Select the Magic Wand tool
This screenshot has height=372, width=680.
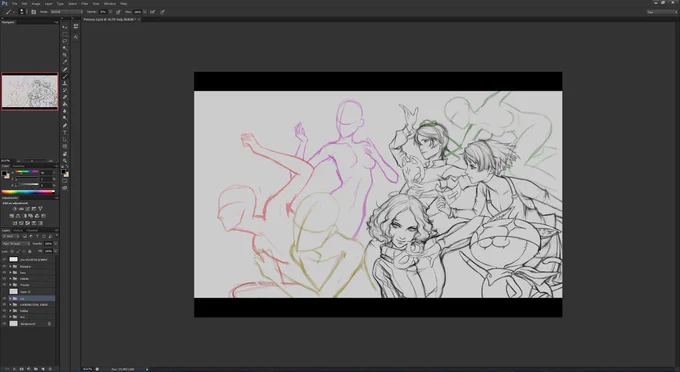click(x=65, y=48)
